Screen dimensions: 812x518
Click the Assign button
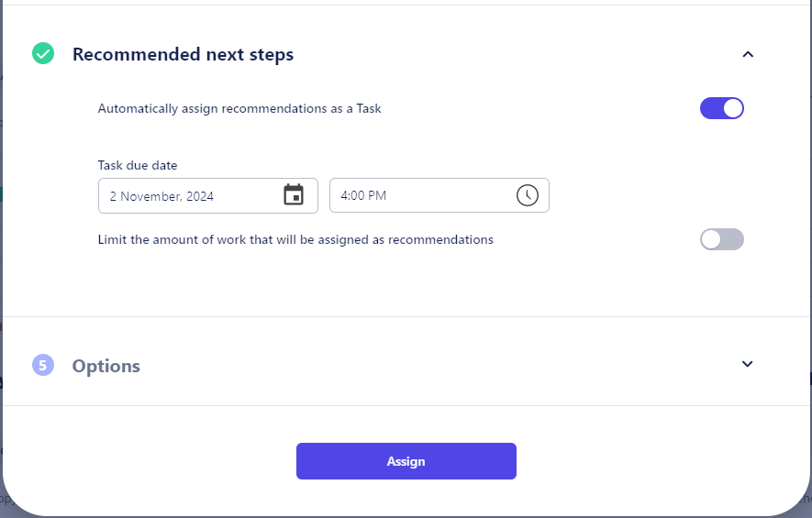(406, 461)
